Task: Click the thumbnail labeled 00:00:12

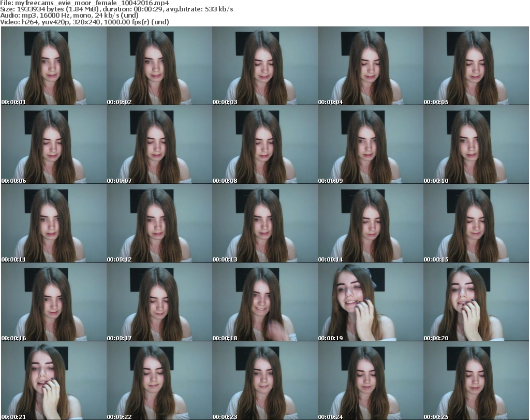Action: click(159, 223)
